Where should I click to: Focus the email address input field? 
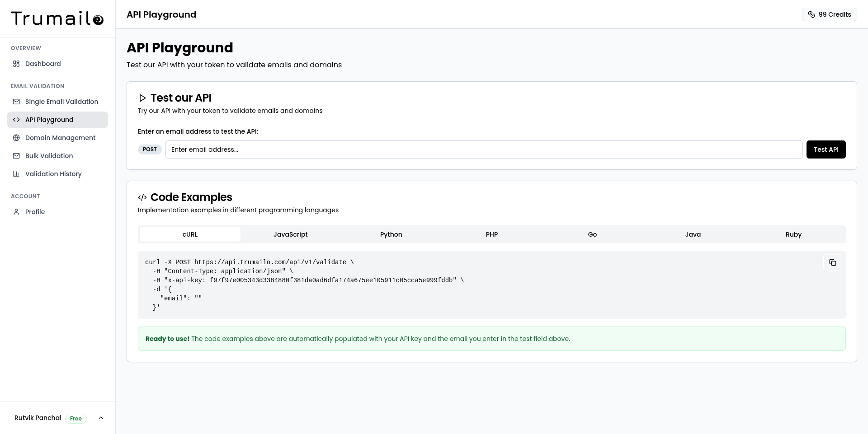[x=484, y=149]
